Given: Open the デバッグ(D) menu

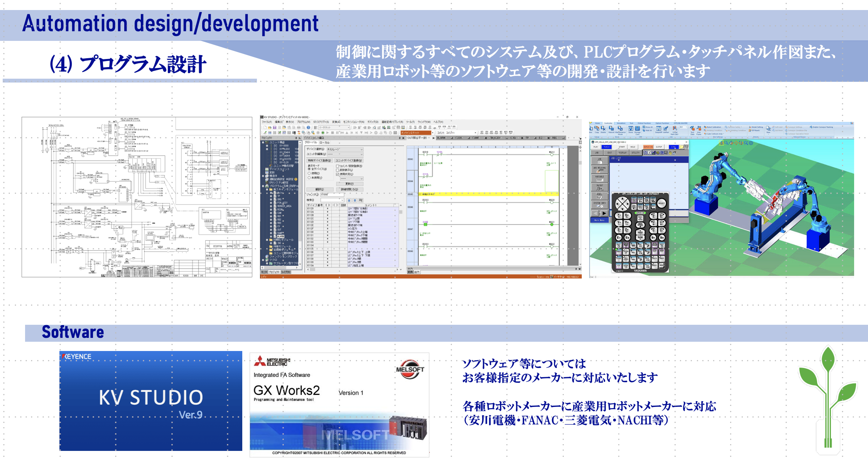Looking at the screenshot, I should click(373, 122).
